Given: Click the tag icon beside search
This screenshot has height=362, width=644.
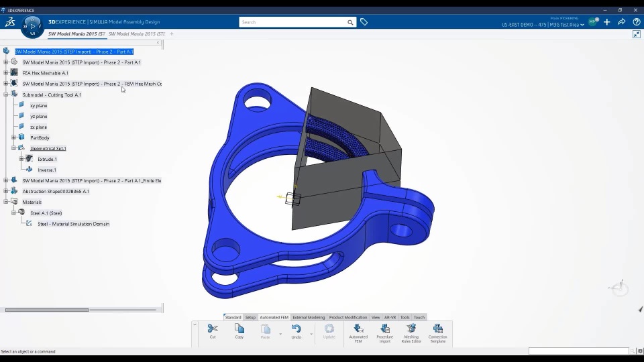Looking at the screenshot, I should [x=364, y=22].
